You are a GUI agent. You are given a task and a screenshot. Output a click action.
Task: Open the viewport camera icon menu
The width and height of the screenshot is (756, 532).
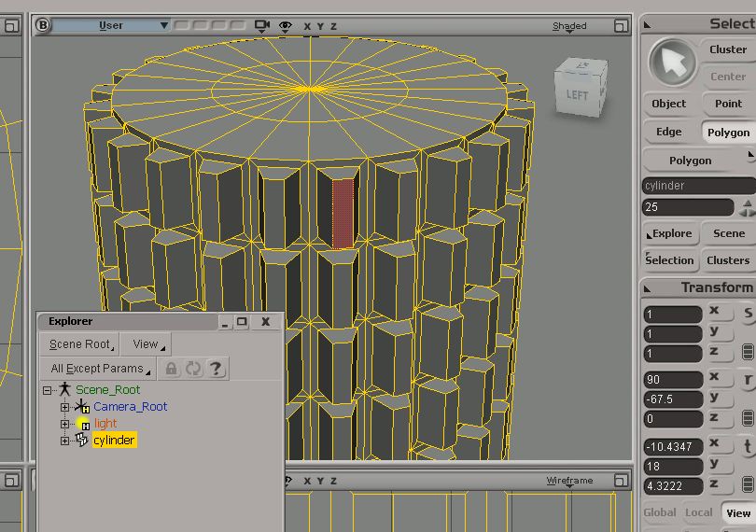tap(262, 25)
